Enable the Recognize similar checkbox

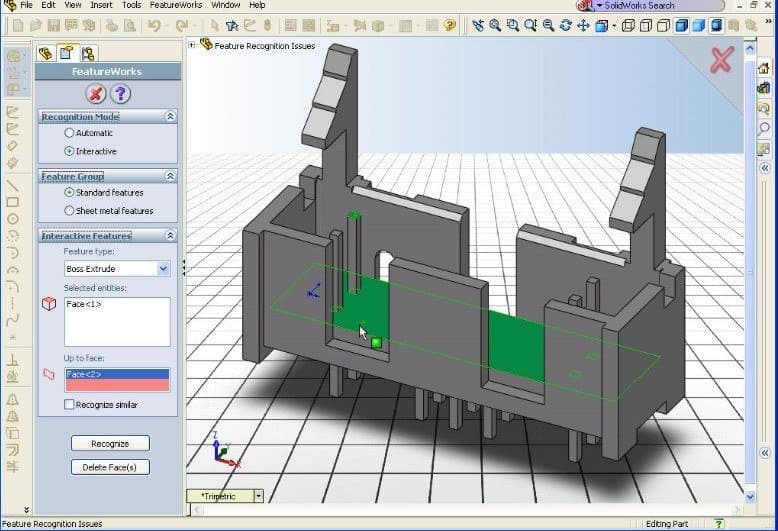(69, 404)
